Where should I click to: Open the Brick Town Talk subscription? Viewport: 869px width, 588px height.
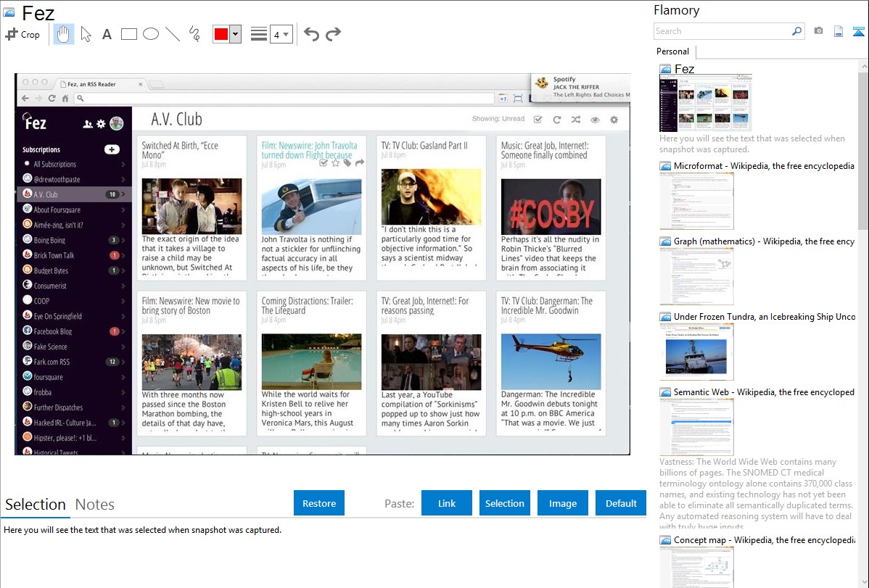click(x=74, y=255)
